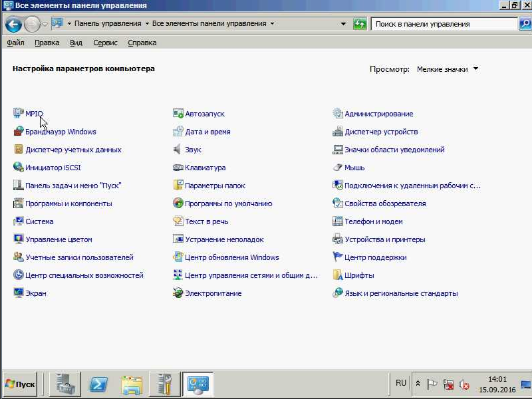
Task: Open Свойства обозревателя link
Action: coord(385,203)
